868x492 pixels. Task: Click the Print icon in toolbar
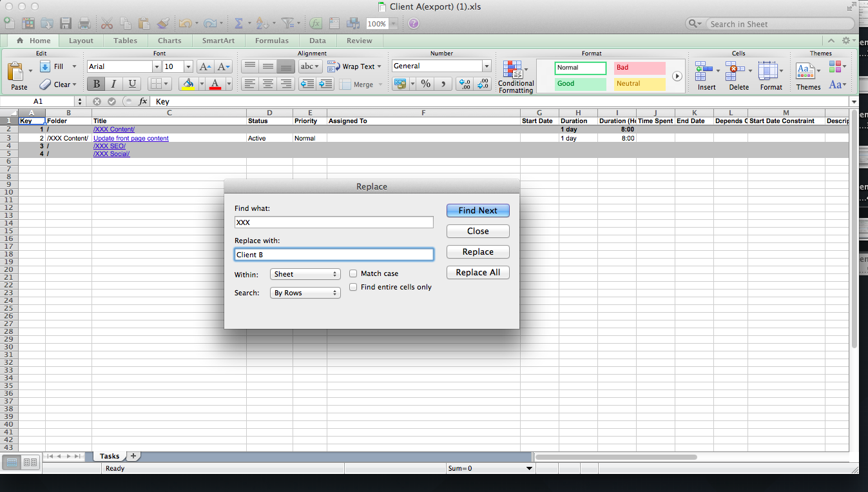(x=84, y=24)
